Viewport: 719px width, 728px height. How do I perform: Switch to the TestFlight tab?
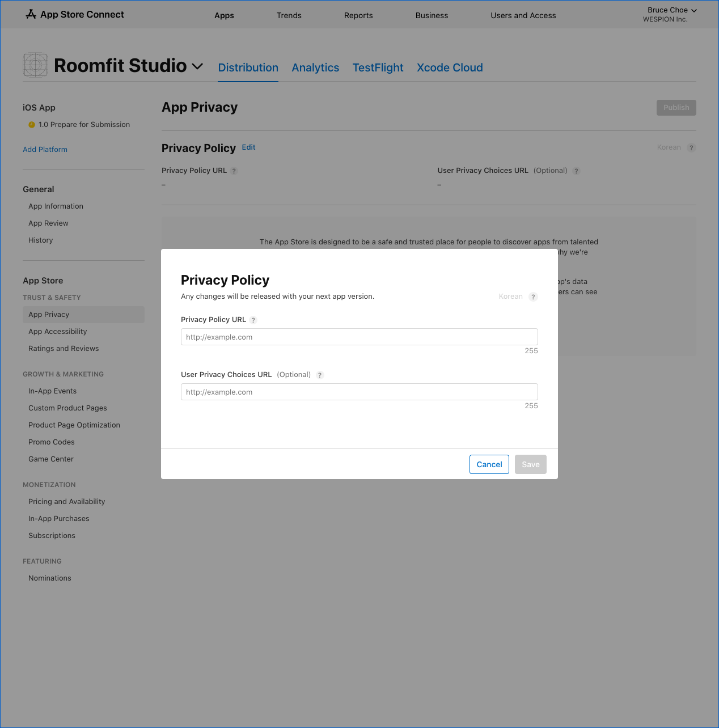click(x=378, y=67)
